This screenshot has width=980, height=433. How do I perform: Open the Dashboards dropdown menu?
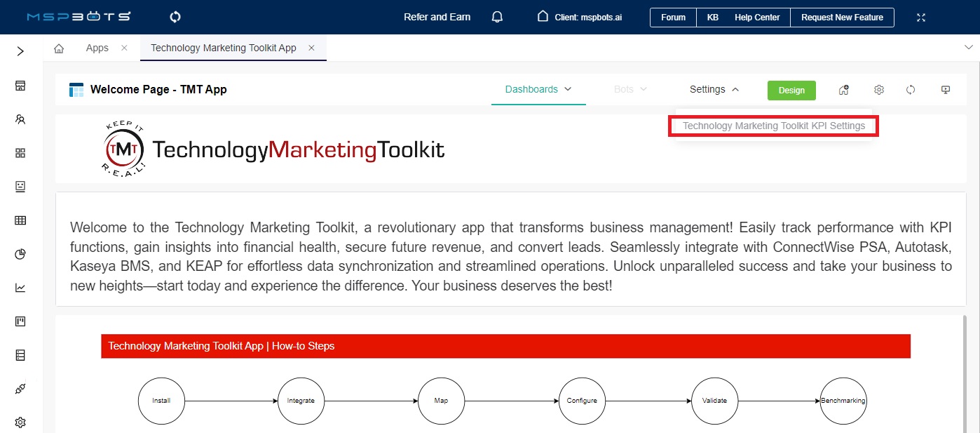(538, 89)
